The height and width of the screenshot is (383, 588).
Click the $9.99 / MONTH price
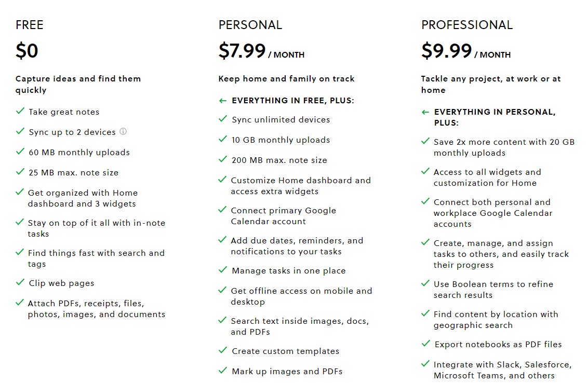465,51
